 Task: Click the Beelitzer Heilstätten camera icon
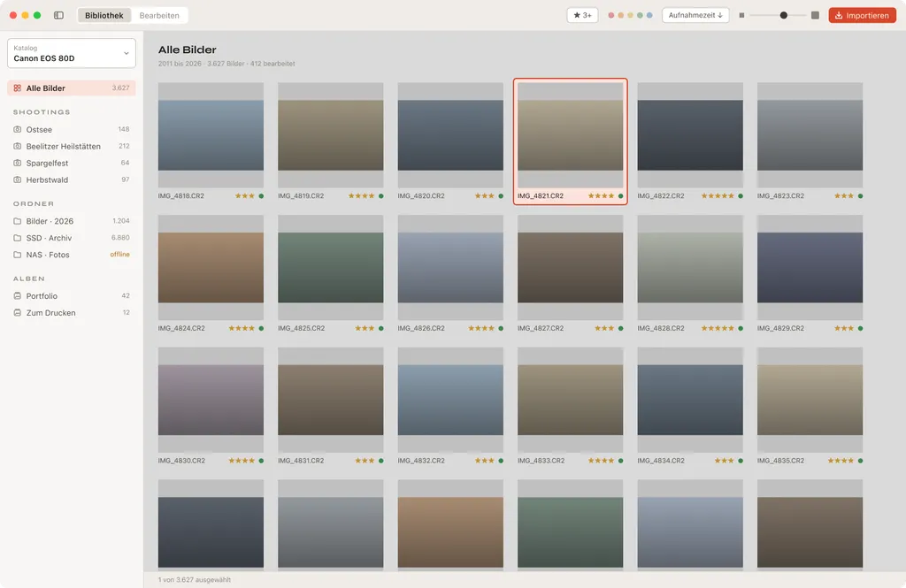(18, 146)
